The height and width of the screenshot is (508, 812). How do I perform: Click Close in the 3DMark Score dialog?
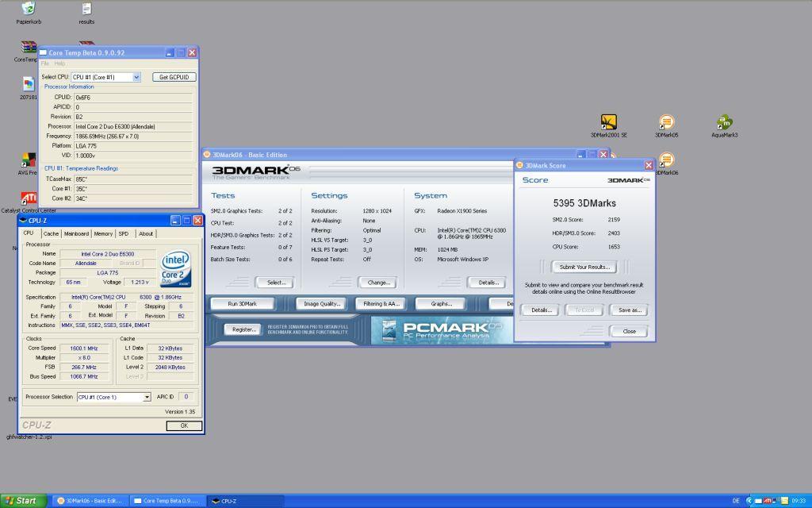629,331
